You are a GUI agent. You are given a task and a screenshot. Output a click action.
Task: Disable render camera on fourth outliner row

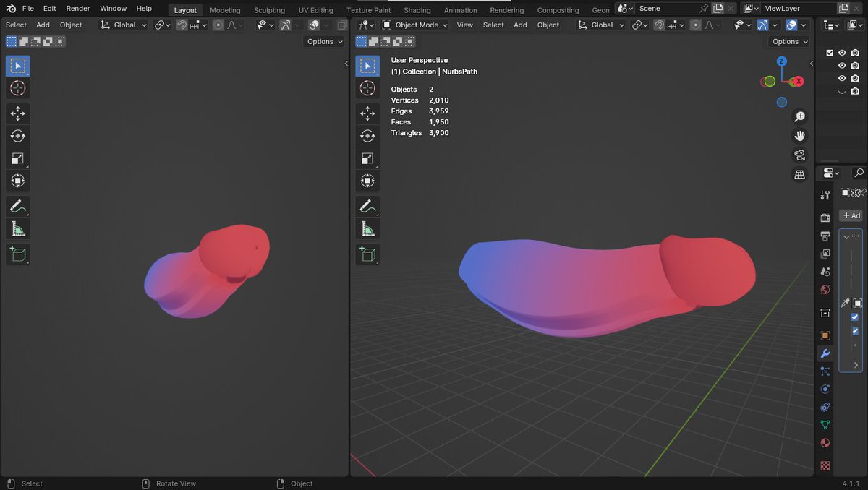pyautogui.click(x=855, y=91)
